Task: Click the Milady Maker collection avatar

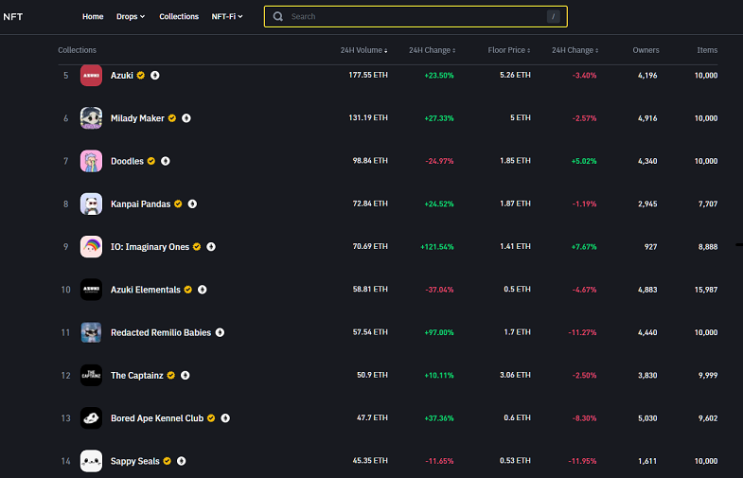Action: (x=91, y=118)
